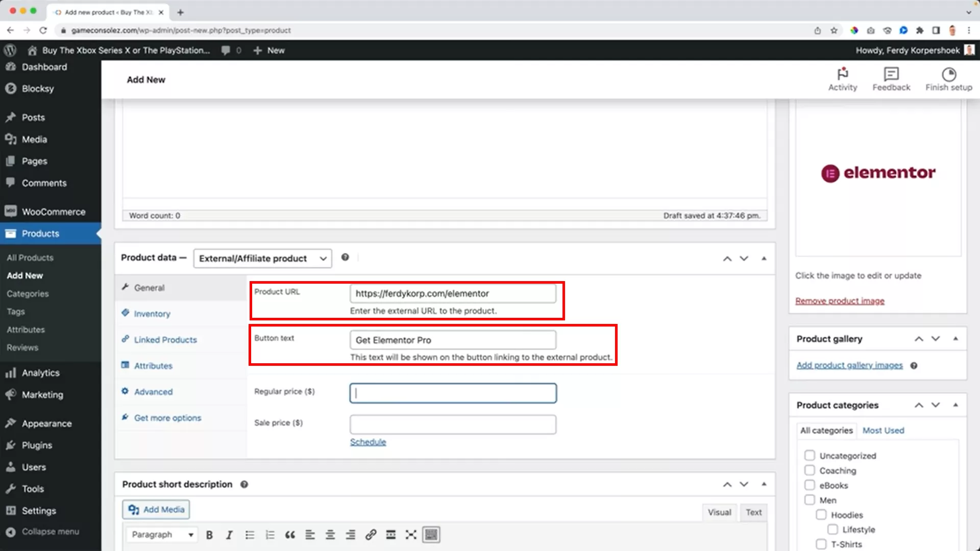Screen dimensions: 980x551
Task: Click inside the Regular price field
Action: pyautogui.click(x=452, y=393)
